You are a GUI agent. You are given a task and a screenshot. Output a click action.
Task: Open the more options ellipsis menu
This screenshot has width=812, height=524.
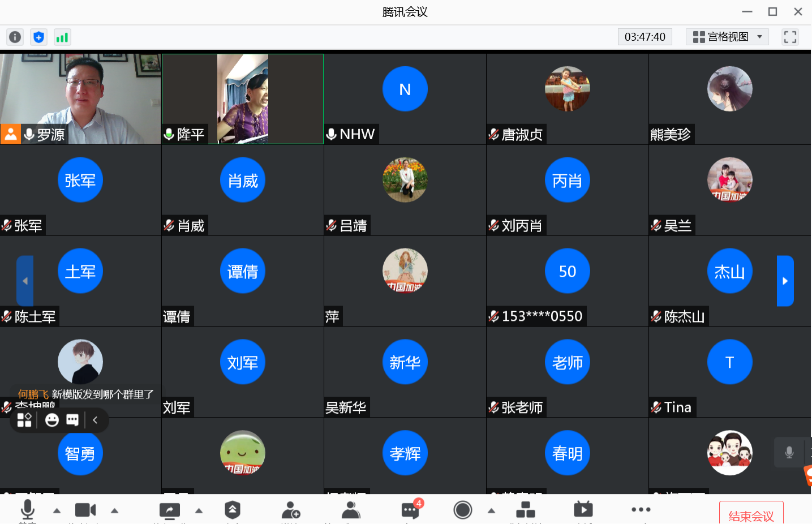coord(641,510)
